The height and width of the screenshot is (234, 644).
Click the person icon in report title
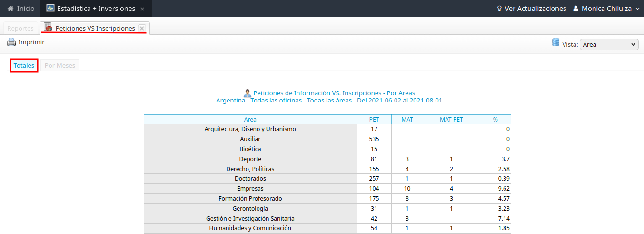[247, 93]
